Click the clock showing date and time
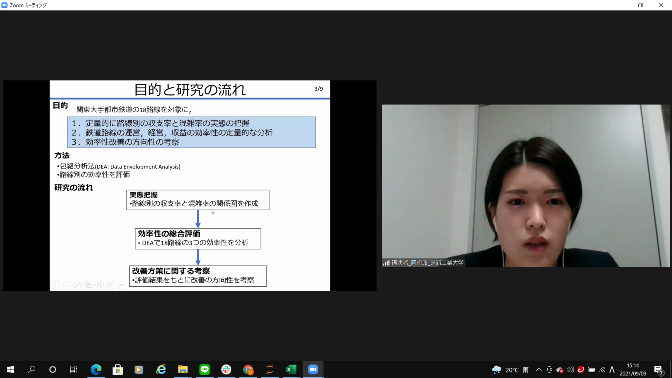 click(x=633, y=370)
